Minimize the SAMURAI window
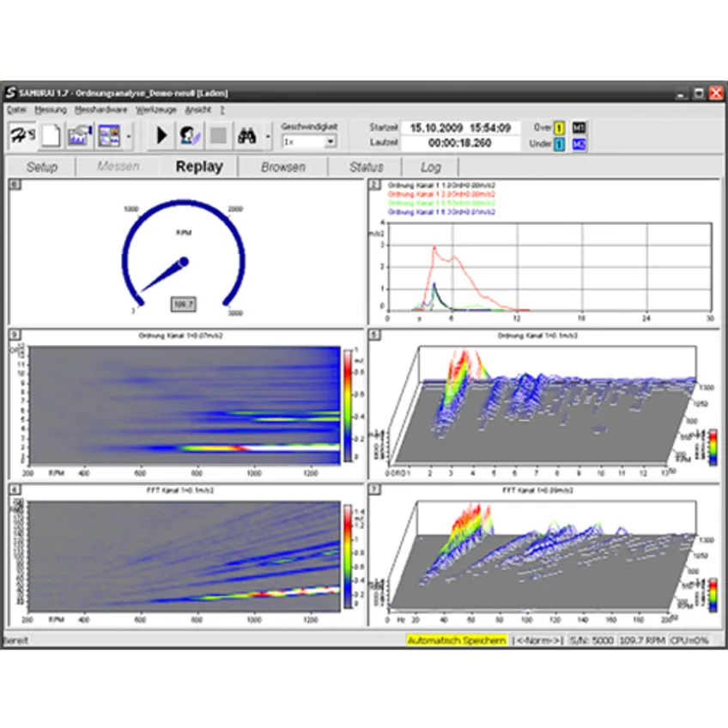This screenshot has width=728, height=728. click(682, 94)
